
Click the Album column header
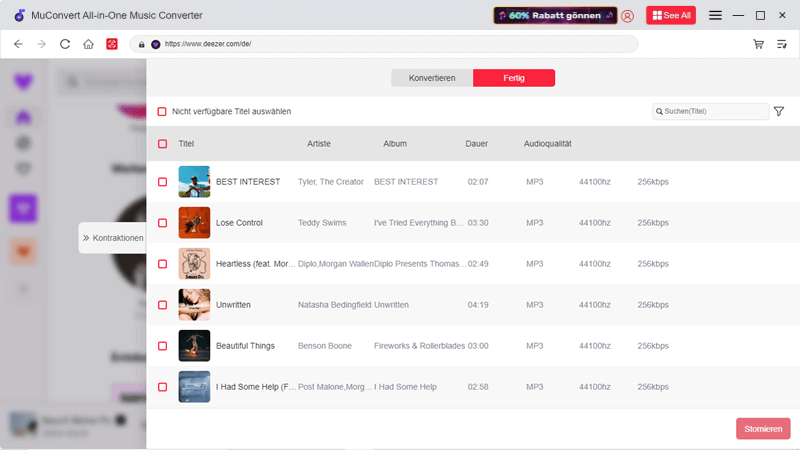395,144
